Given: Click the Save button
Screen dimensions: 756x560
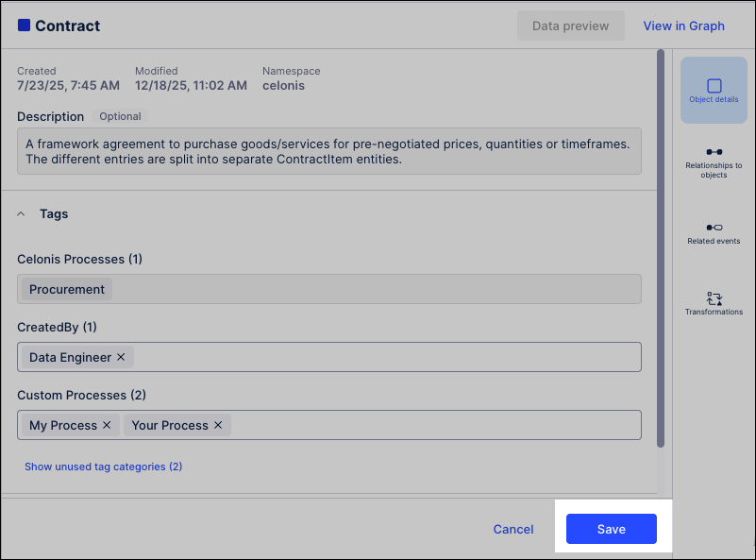Looking at the screenshot, I should click(611, 529).
